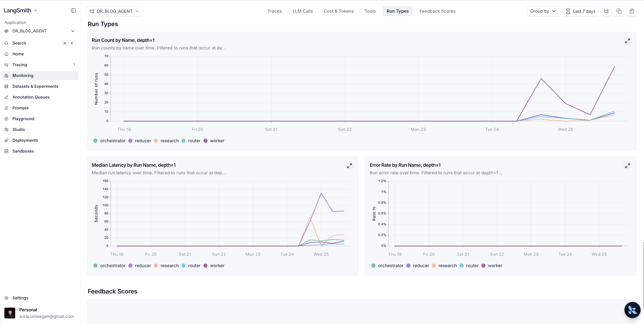
Task: Click the Search field in sidebar
Action: [x=19, y=43]
